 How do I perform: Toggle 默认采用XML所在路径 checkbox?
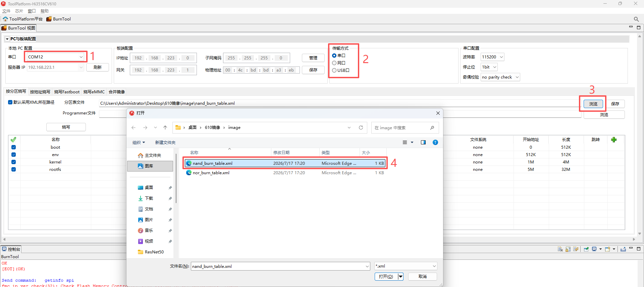click(x=10, y=102)
